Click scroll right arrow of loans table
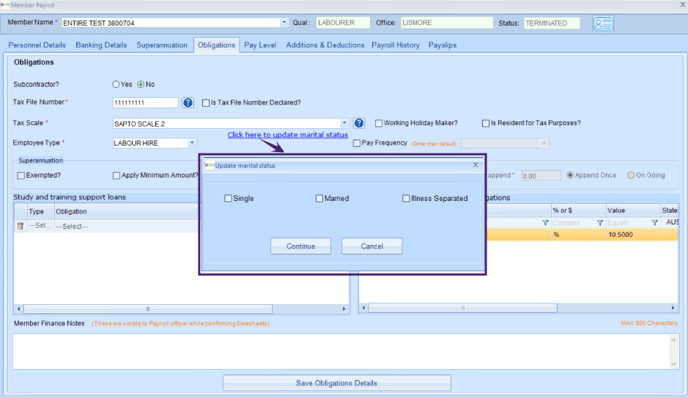The image size is (688, 397). (344, 309)
